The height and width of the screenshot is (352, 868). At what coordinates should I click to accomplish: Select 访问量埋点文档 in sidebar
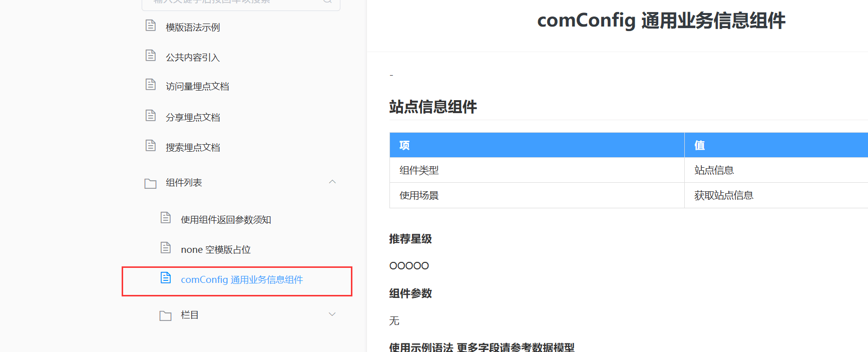pos(197,87)
